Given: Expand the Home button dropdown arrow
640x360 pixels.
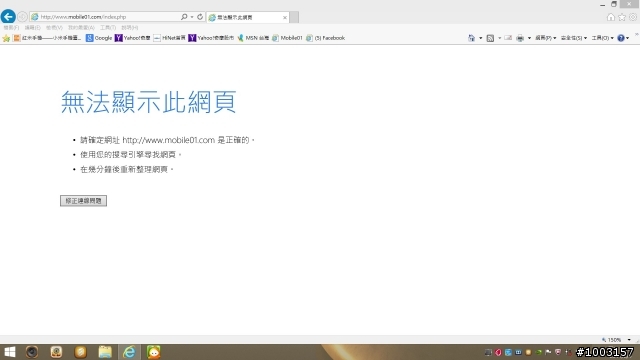Looking at the screenshot, I should click(480, 38).
